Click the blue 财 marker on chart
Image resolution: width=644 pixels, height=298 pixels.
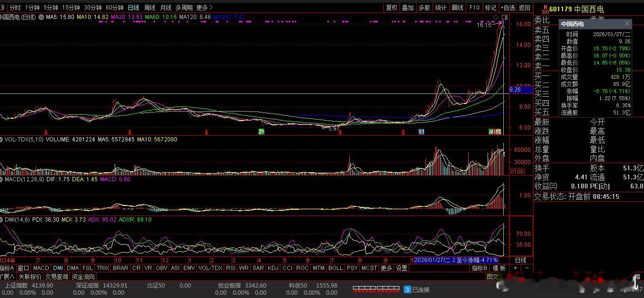click(421, 131)
